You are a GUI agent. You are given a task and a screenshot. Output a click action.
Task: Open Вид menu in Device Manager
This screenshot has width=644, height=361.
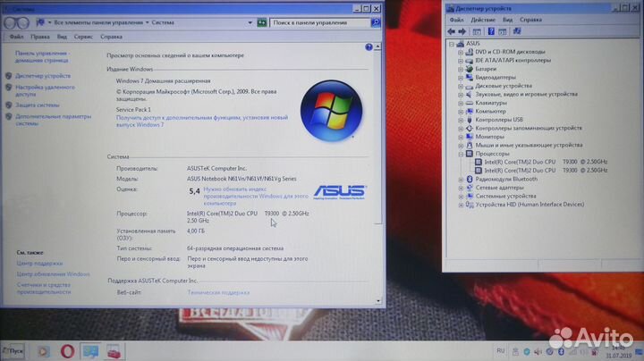[x=508, y=20]
